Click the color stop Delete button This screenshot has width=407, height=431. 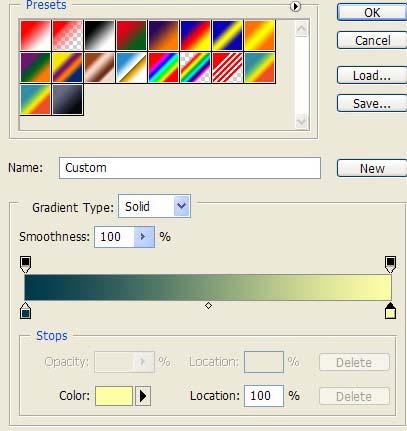pos(354,396)
